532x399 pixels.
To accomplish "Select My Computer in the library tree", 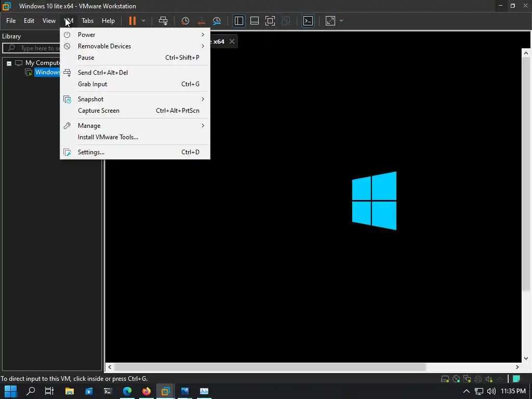I will [43, 63].
